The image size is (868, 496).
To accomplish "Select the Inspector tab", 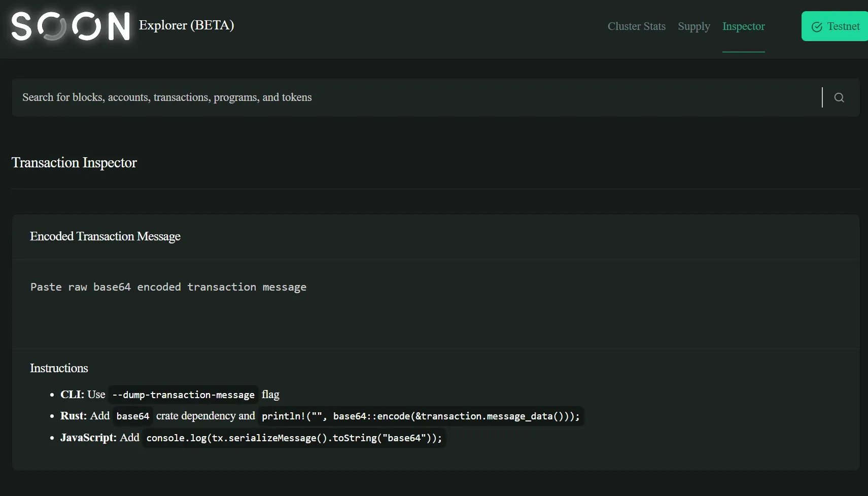I will tap(743, 26).
